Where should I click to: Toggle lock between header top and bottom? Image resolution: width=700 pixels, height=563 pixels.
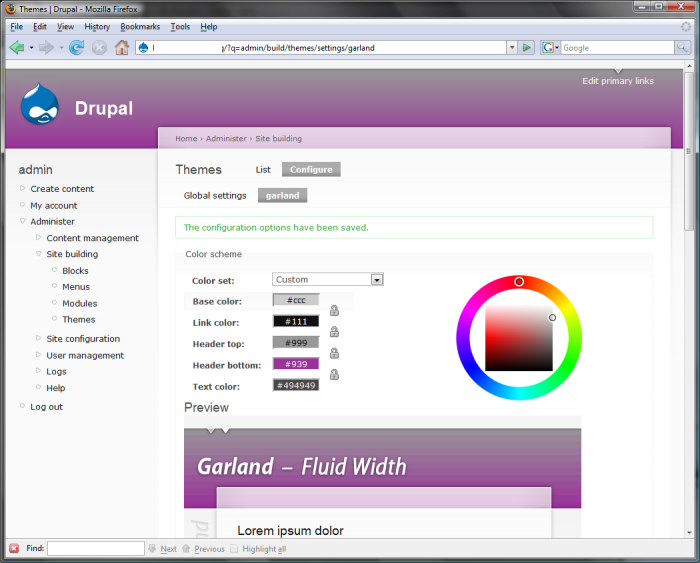click(334, 353)
